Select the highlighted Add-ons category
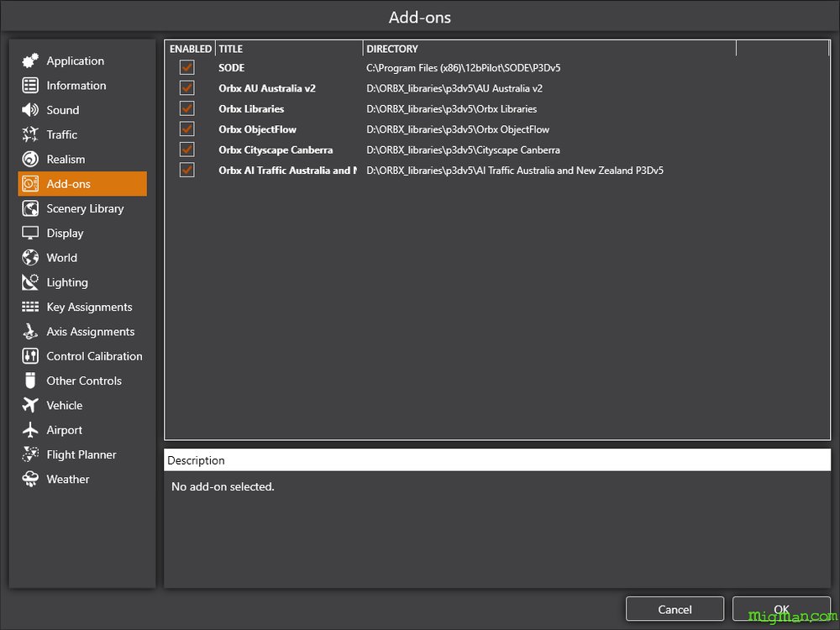The height and width of the screenshot is (630, 840). point(82,184)
